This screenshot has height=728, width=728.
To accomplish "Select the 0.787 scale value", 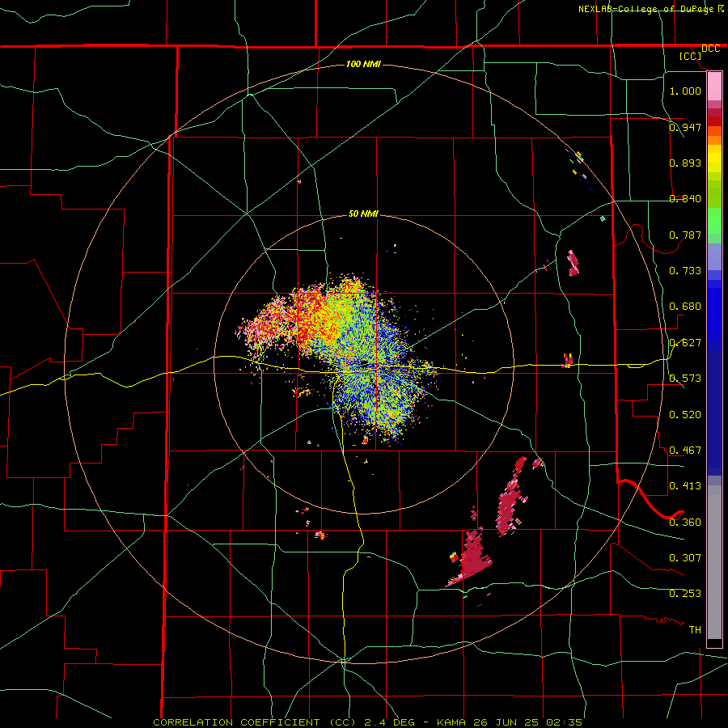I will (685, 235).
